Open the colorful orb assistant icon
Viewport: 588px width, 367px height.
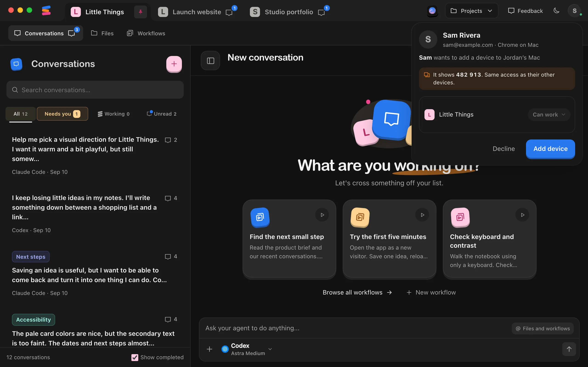click(x=432, y=11)
